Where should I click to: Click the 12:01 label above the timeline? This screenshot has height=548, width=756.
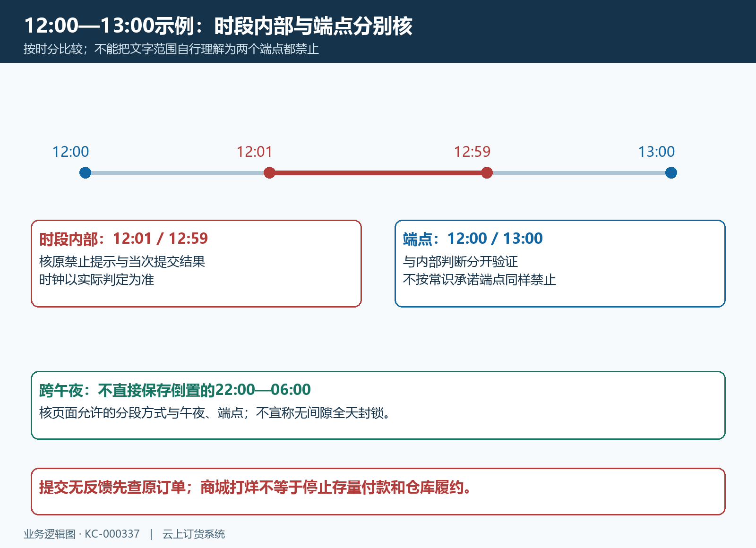(x=255, y=152)
